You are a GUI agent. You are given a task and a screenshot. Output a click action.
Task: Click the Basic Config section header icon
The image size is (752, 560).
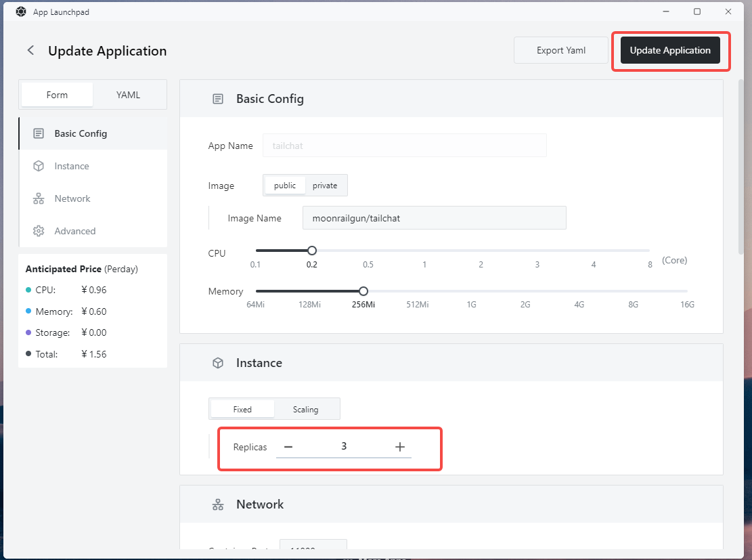218,99
